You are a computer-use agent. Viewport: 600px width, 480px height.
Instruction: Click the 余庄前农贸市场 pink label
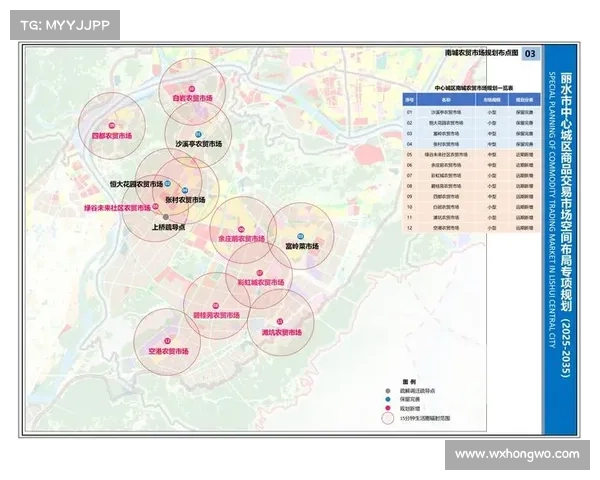coord(241,239)
